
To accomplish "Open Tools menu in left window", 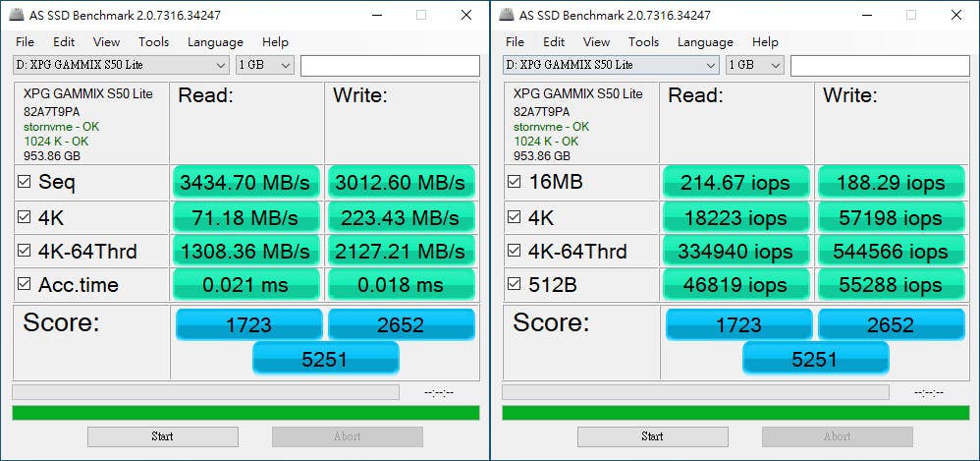I will coord(154,42).
